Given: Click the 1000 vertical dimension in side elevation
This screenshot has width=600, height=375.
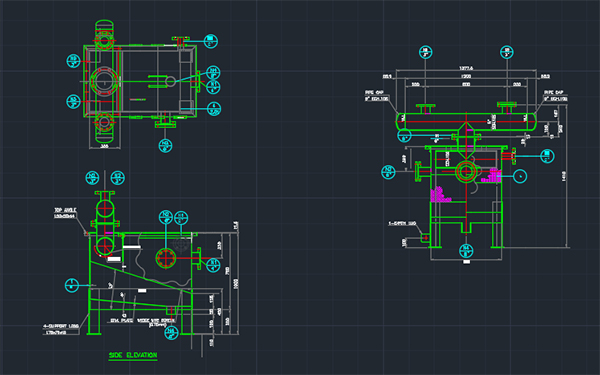Looking at the screenshot, I should point(236,284).
